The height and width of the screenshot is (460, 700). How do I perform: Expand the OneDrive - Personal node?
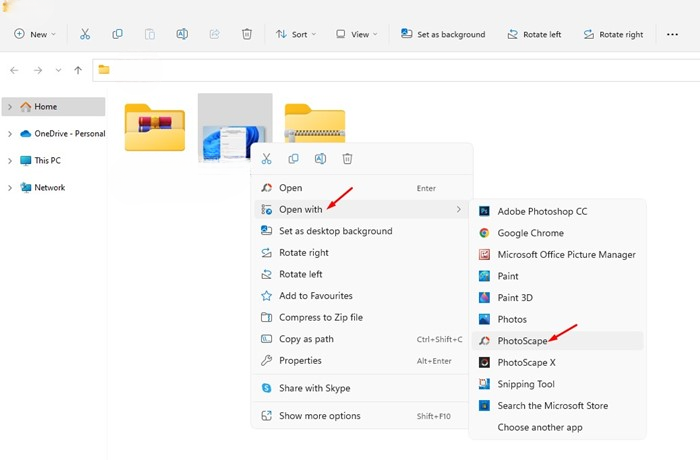10,134
